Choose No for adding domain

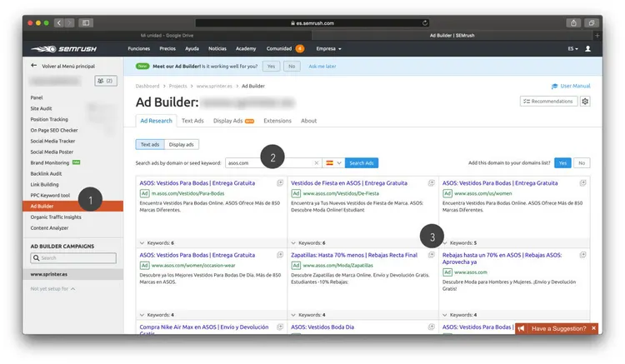pos(582,163)
